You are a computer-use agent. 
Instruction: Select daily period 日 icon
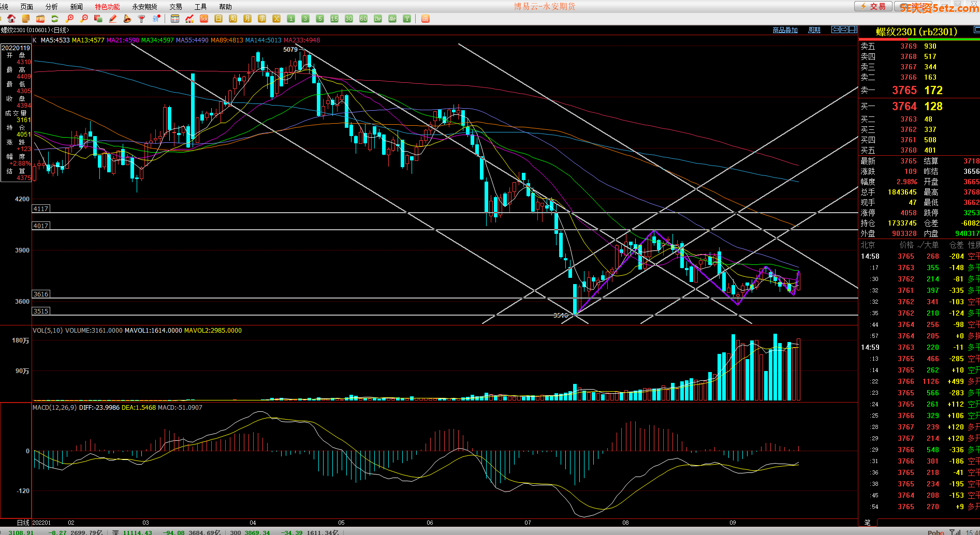pos(218,19)
